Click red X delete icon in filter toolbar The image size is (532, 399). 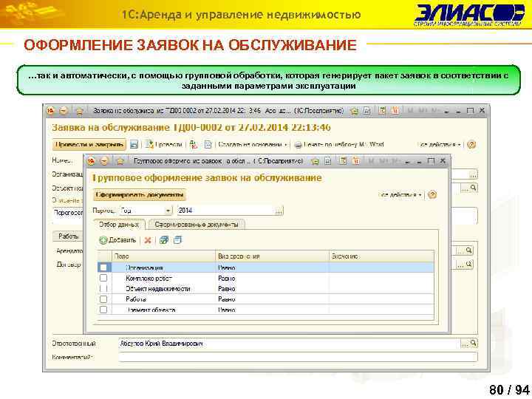(147, 240)
